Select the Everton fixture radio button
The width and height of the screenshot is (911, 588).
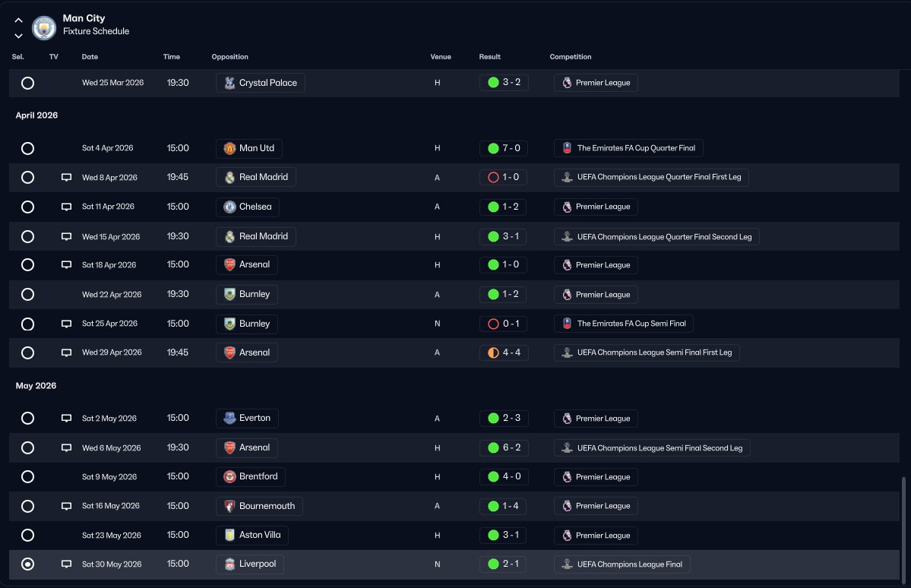pos(28,419)
